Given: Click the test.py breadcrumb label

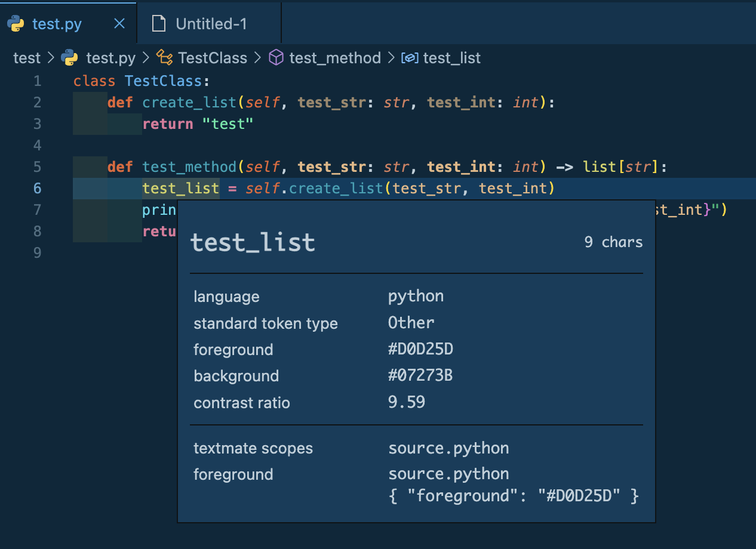Looking at the screenshot, I should [112, 57].
